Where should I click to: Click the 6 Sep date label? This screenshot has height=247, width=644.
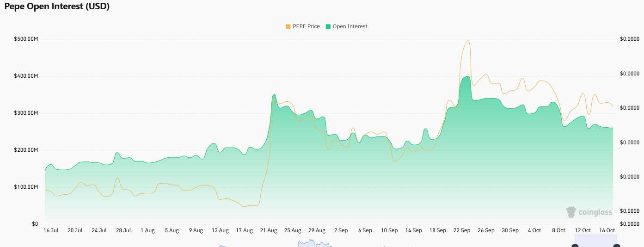coord(365,230)
